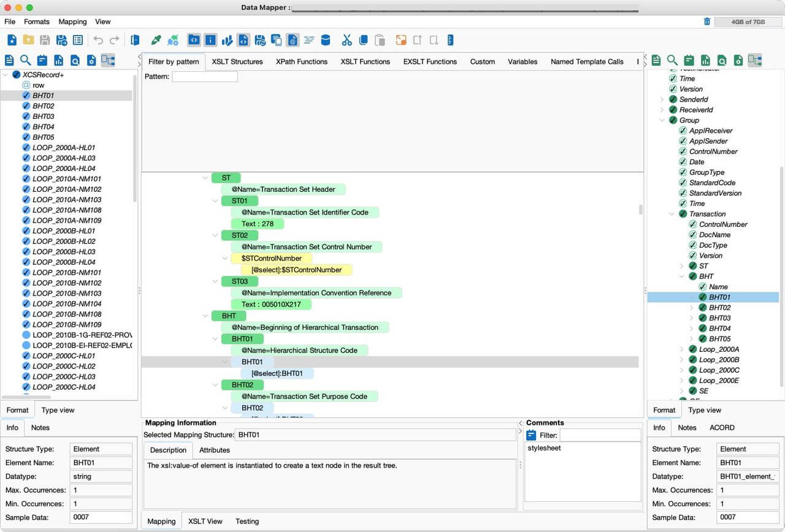Switch to ACORD tab in right info panel
Image resolution: width=785 pixels, height=532 pixels.
pyautogui.click(x=722, y=427)
